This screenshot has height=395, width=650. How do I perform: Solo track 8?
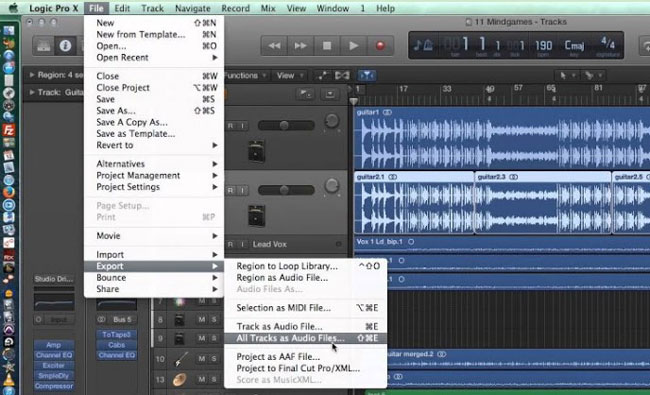214,319
